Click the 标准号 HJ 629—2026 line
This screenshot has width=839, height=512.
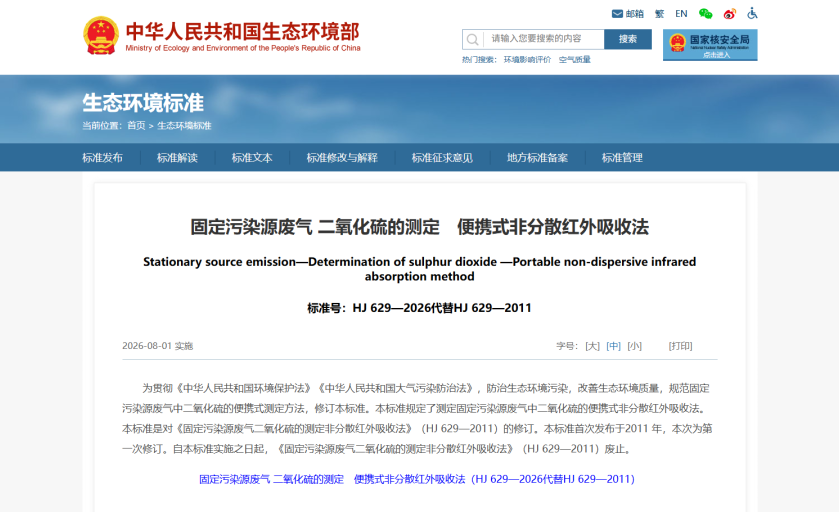[x=419, y=308]
